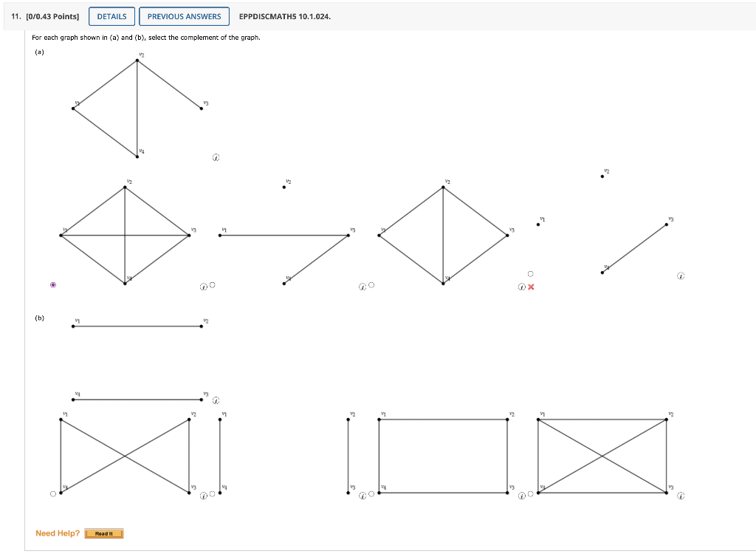756x554 pixels.
Task: Open the info icon beside the rectangle graph option
Action: pos(520,494)
